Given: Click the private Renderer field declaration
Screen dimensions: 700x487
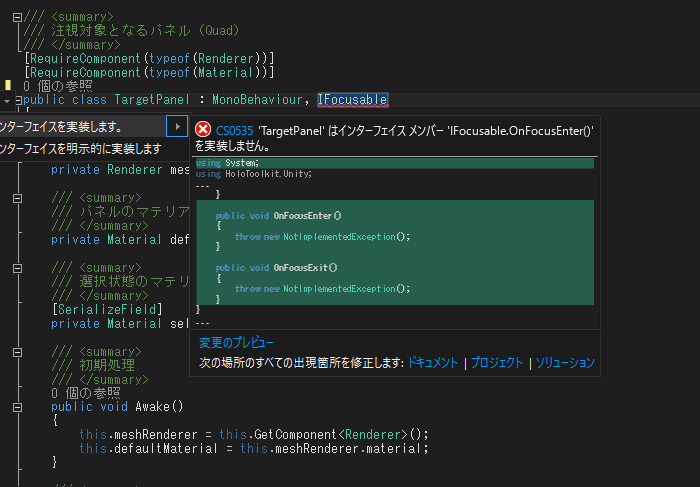Looking at the screenshot, I should (120, 170).
